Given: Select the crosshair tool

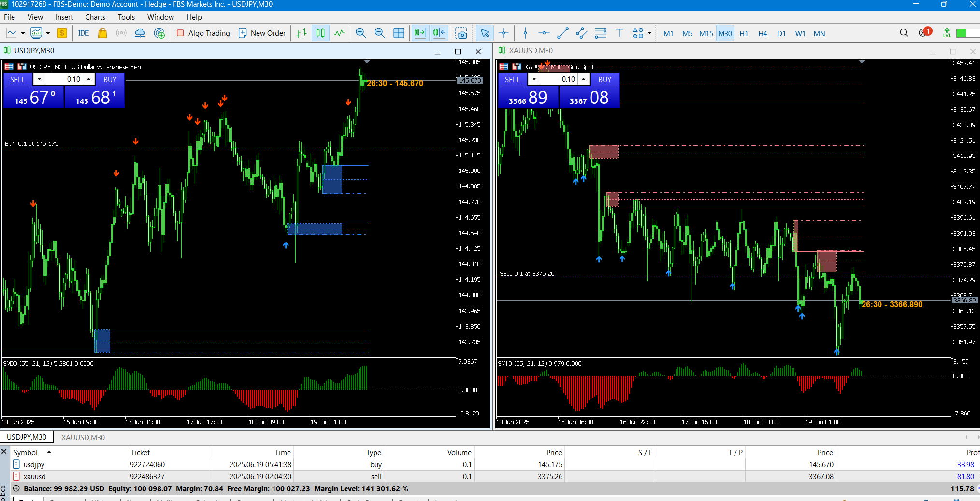Looking at the screenshot, I should coord(504,33).
